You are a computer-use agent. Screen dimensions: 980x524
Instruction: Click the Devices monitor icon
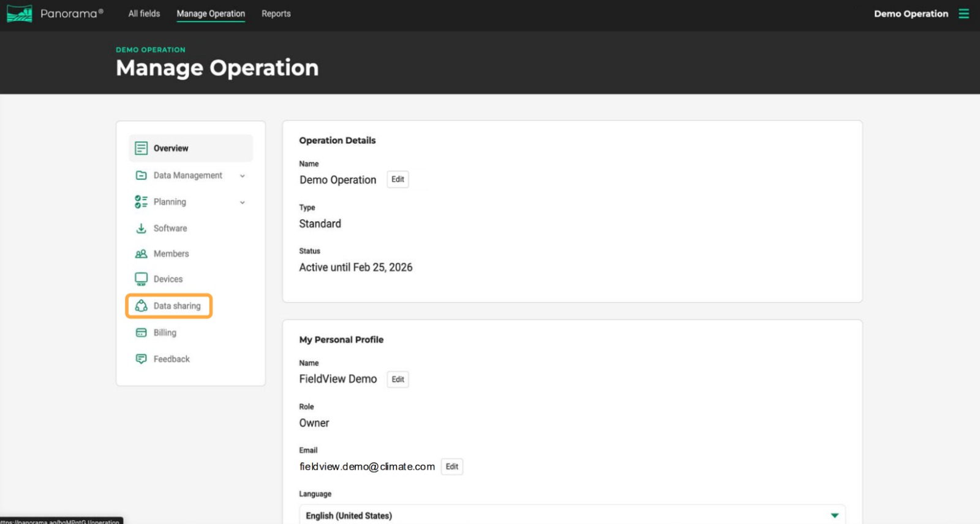[141, 279]
